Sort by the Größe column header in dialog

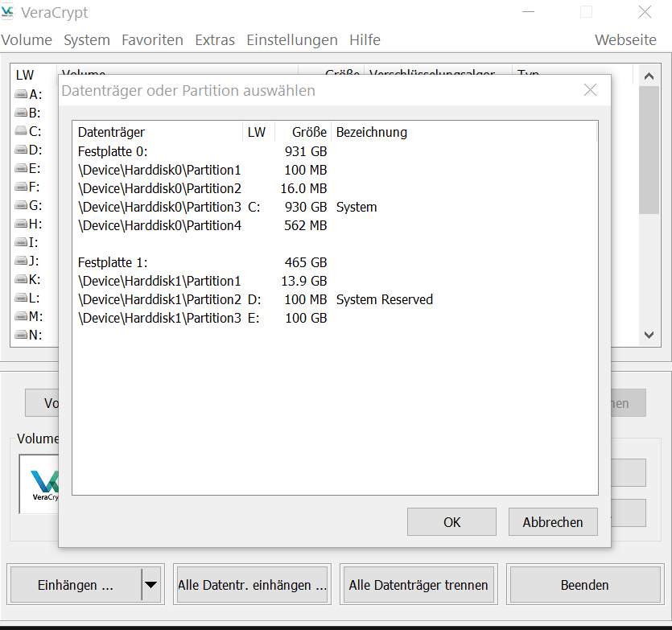click(x=303, y=132)
